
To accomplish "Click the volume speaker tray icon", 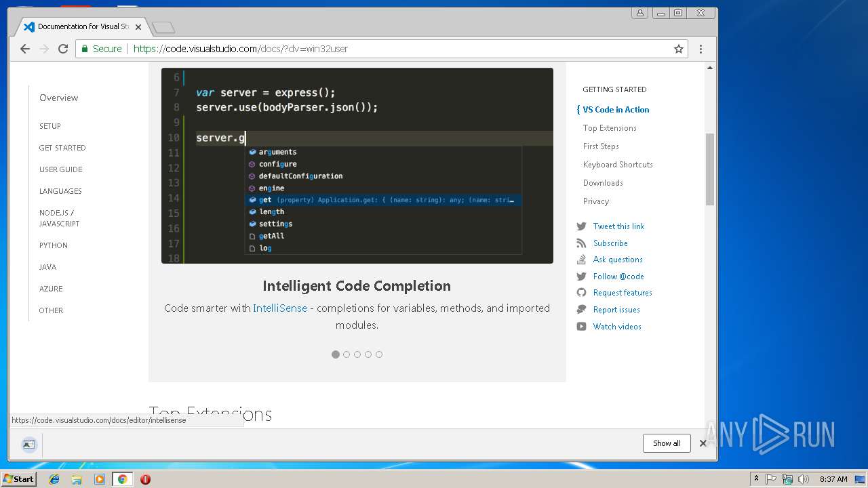I will click(804, 479).
